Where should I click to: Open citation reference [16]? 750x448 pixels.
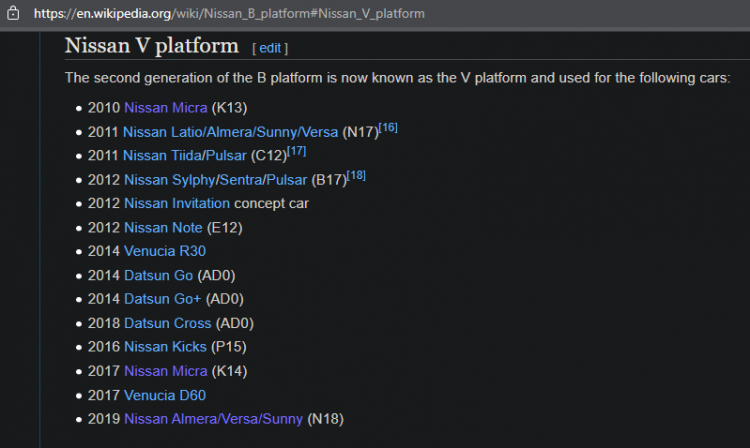click(388, 128)
